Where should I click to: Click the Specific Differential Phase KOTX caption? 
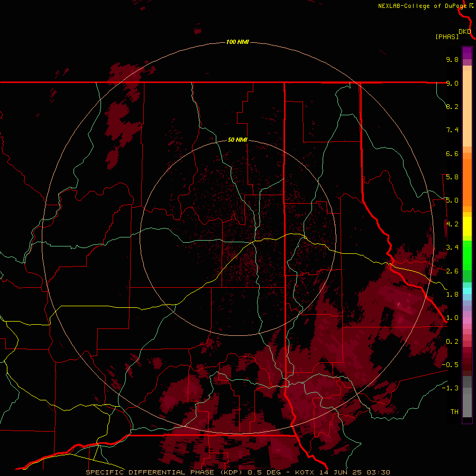pos(238,472)
